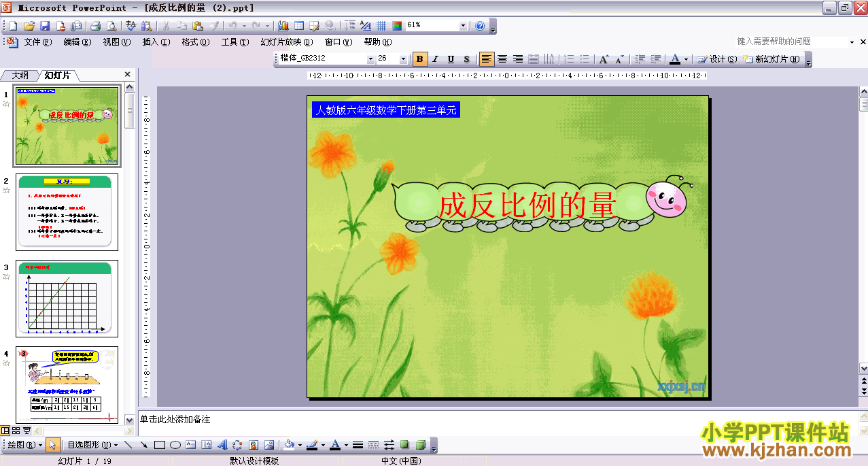Open print preview from the standard toolbar
The height and width of the screenshot is (466, 868).
(x=112, y=26)
